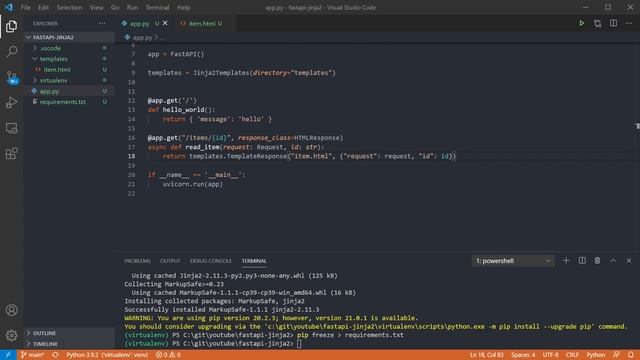Viewport: 640px width, 360px height.
Task: Select Python 3.9.2 interpreter in status bar
Action: [x=107, y=355]
